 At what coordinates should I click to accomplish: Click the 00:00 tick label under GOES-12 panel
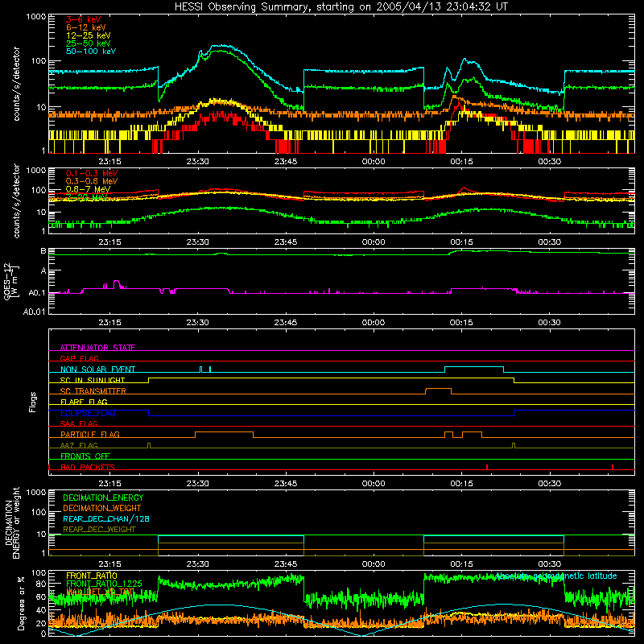point(374,323)
